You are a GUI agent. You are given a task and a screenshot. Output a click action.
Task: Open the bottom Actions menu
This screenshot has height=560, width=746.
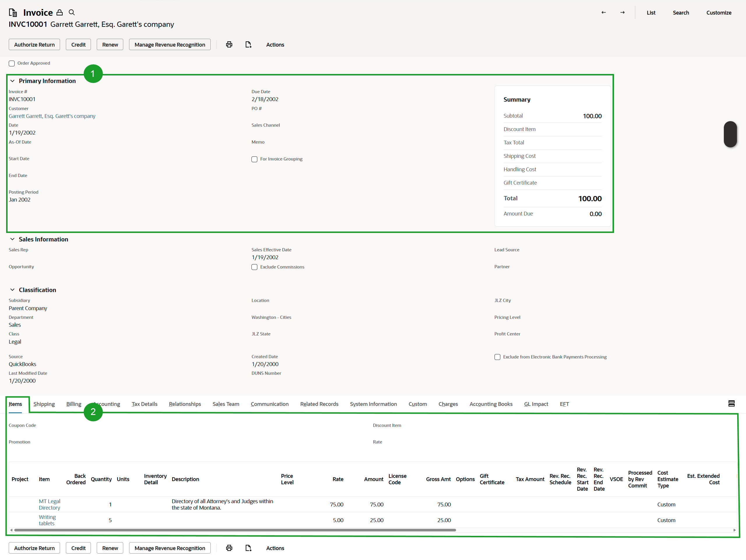[x=275, y=548]
